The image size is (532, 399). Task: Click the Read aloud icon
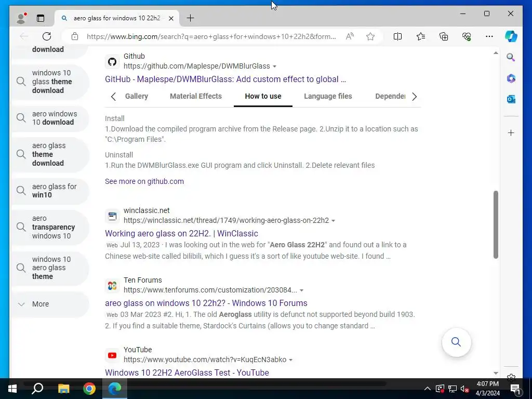350,36
